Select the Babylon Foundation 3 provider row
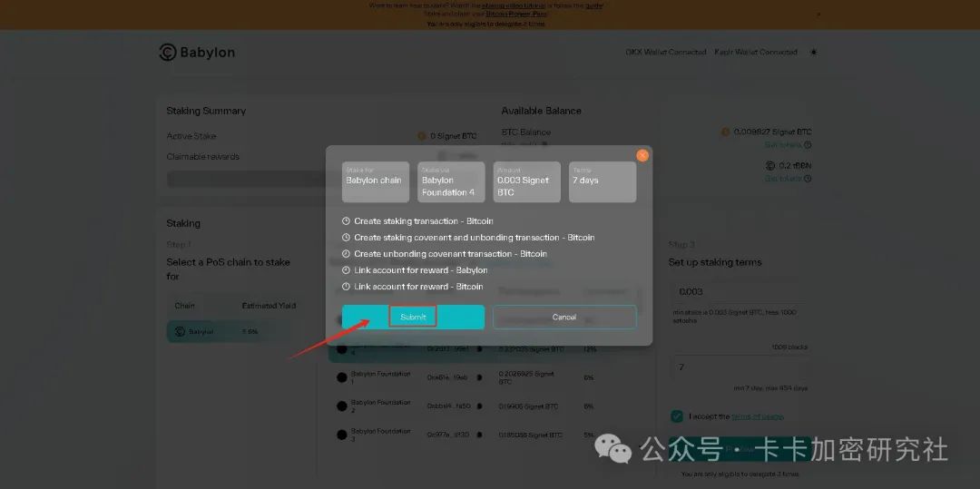 click(x=486, y=435)
